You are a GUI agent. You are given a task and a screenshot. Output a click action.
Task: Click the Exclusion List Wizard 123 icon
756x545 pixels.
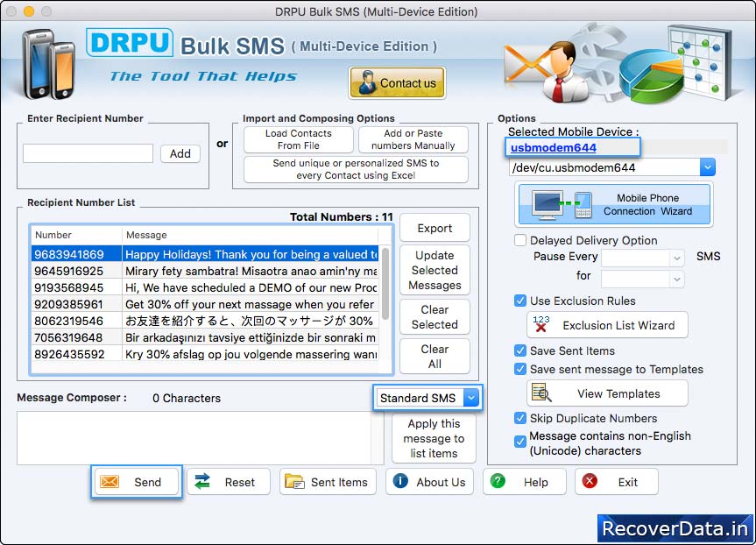pyautogui.click(x=541, y=324)
